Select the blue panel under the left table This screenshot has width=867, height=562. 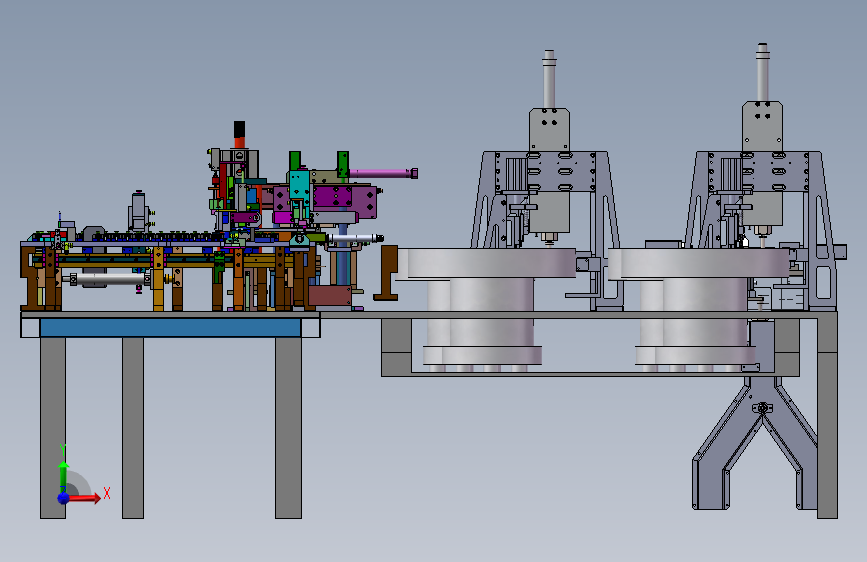170,328
